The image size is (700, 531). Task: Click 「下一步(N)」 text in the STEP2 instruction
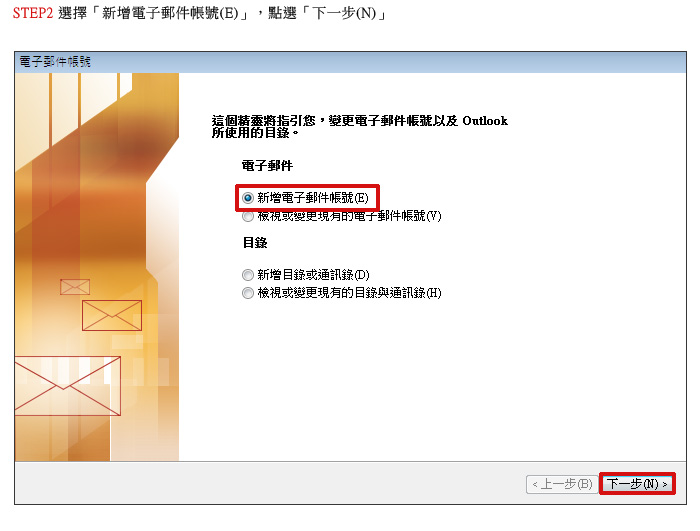[344, 13]
